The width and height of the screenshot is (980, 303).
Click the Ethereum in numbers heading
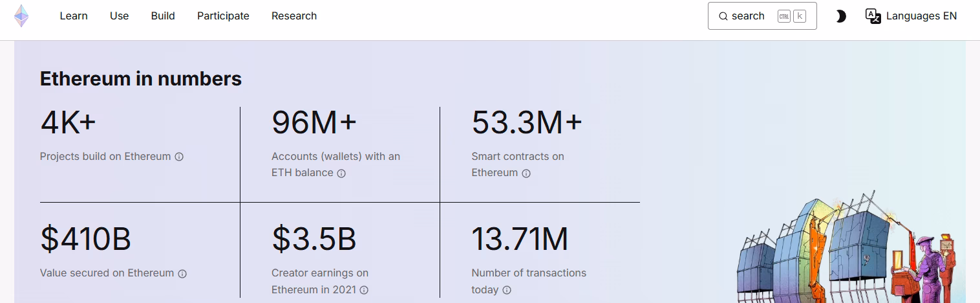141,79
